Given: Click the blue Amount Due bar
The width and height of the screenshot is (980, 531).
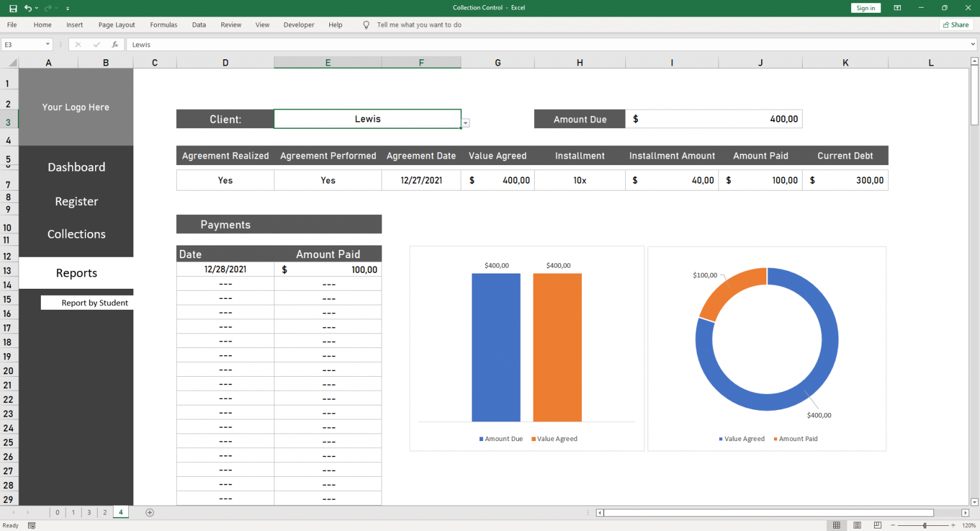Looking at the screenshot, I should tap(496, 347).
